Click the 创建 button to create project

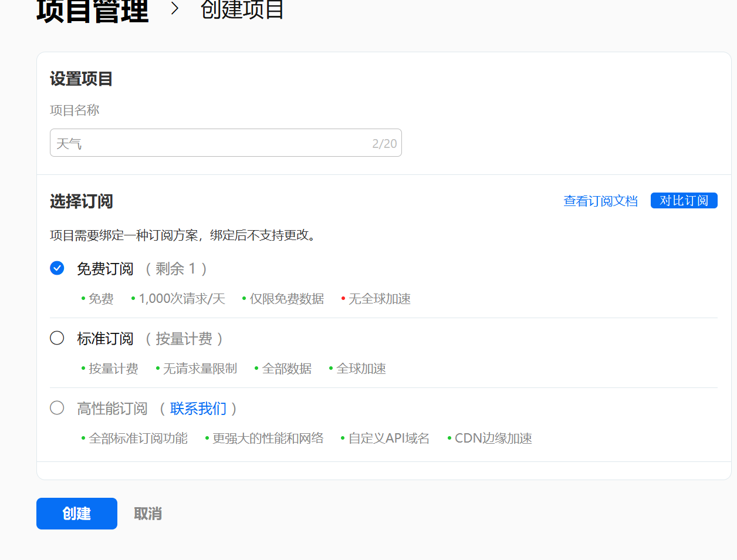[76, 513]
